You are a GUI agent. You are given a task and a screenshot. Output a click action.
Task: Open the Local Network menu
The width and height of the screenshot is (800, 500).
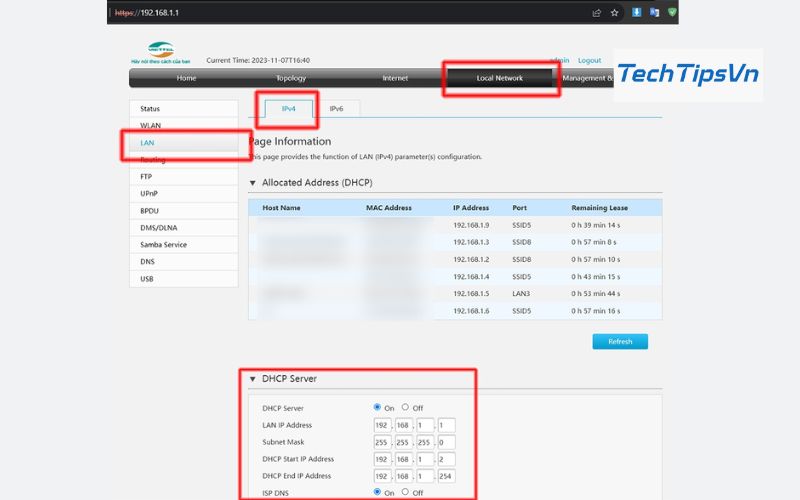coord(500,78)
